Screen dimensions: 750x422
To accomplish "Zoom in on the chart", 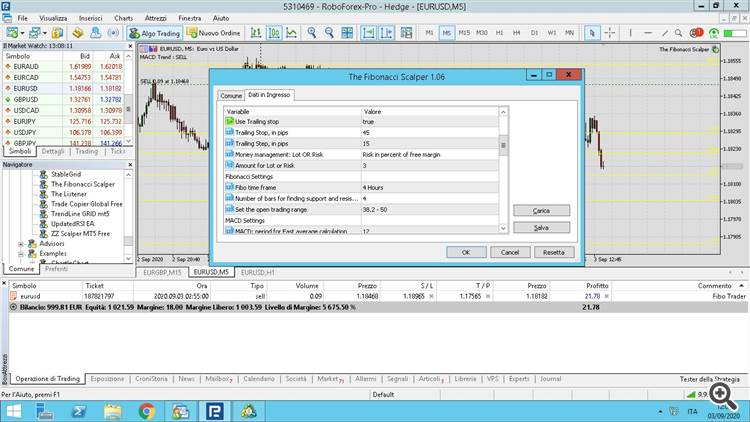I will point(312,33).
